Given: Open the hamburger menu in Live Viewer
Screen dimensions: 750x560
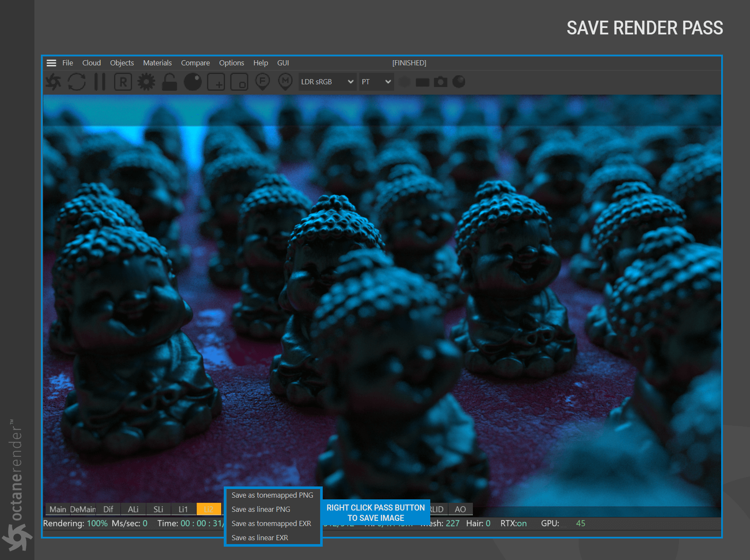Looking at the screenshot, I should [51, 63].
